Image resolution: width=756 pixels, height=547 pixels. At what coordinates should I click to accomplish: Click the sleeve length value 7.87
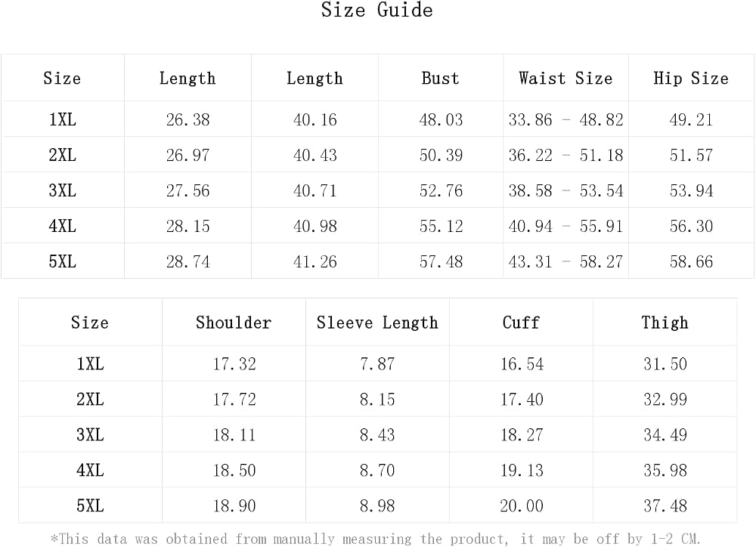[377, 363]
